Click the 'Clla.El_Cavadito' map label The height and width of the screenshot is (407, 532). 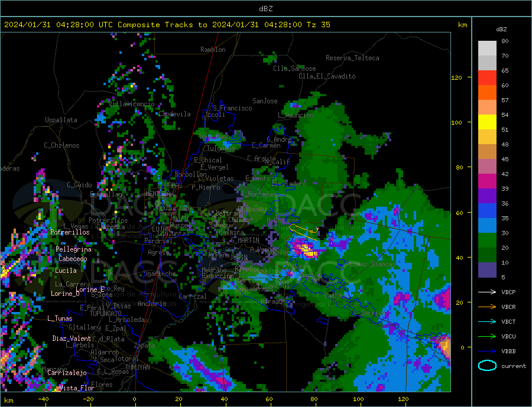tap(327, 76)
